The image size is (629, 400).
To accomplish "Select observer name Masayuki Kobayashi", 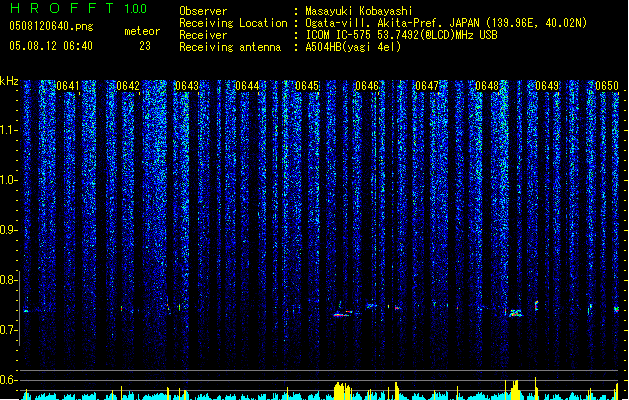I will pos(359,11).
